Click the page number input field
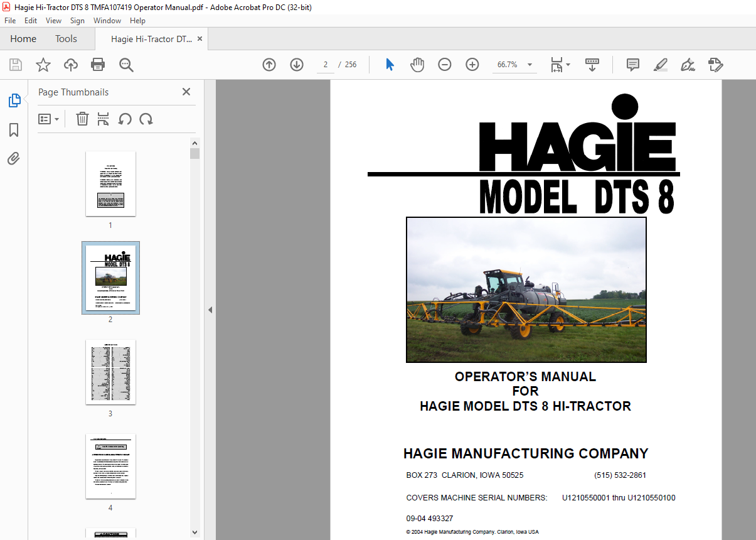Image resolution: width=756 pixels, height=540 pixels. [326, 65]
